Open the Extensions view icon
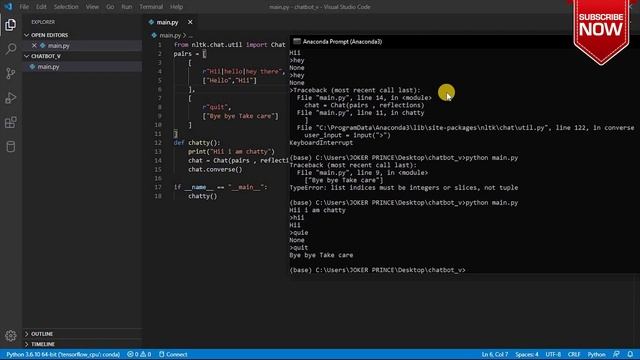The image size is (640, 360). (x=11, y=122)
